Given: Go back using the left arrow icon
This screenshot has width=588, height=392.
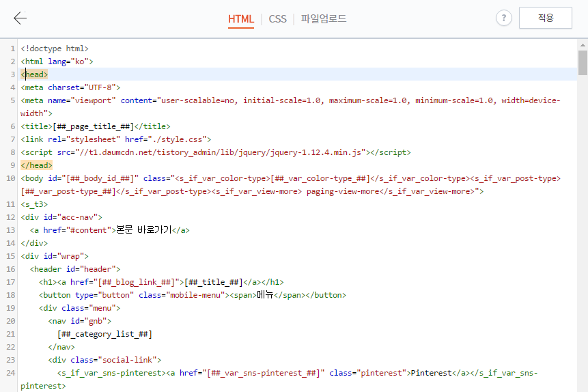Looking at the screenshot, I should click(20, 18).
